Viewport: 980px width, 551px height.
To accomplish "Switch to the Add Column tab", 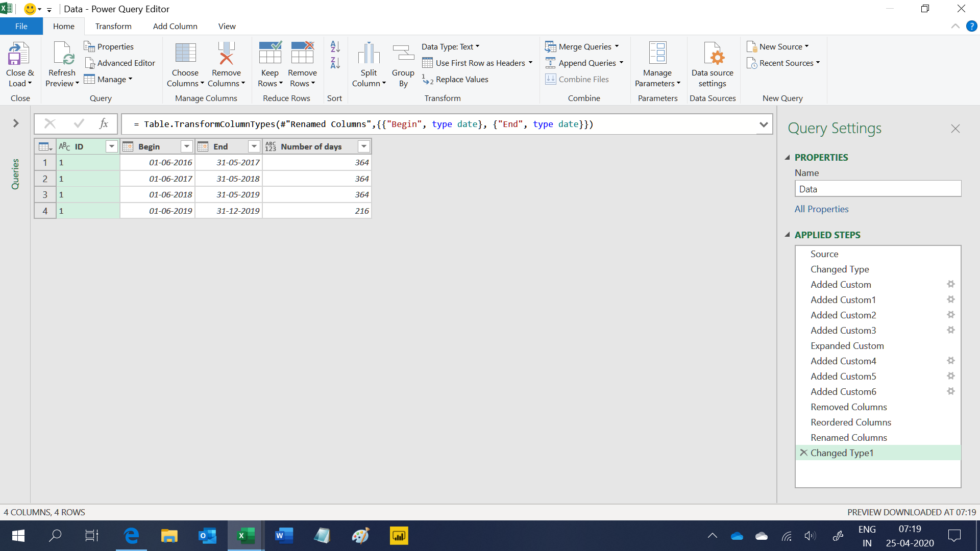I will pyautogui.click(x=175, y=26).
